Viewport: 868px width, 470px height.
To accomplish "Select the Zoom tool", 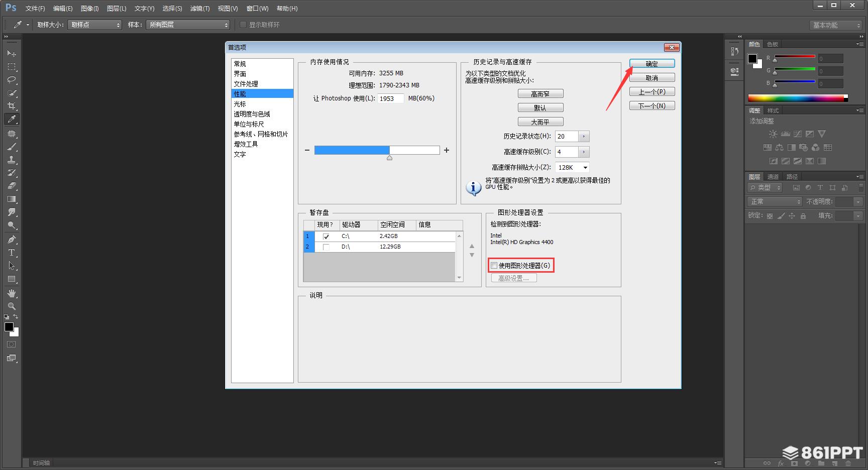I will tap(12, 306).
